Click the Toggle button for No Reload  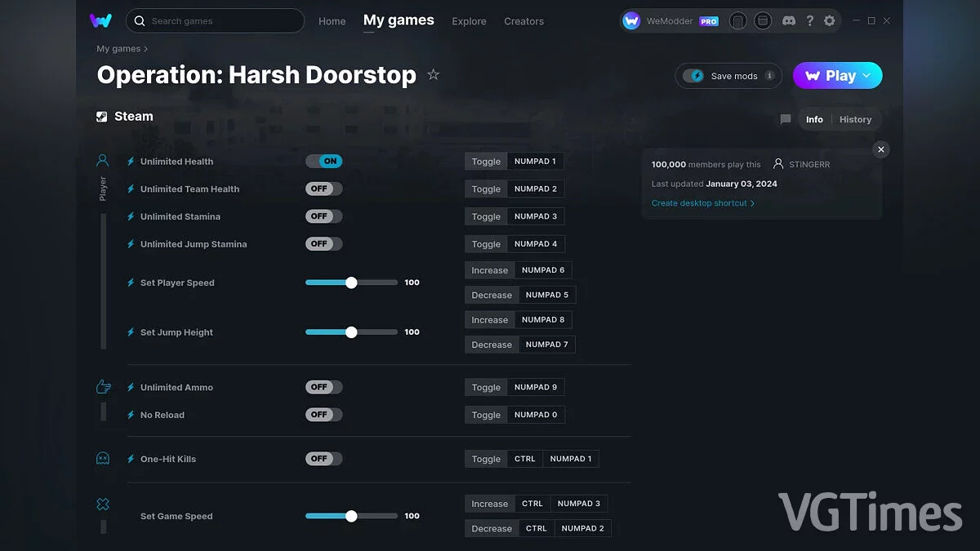[485, 414]
